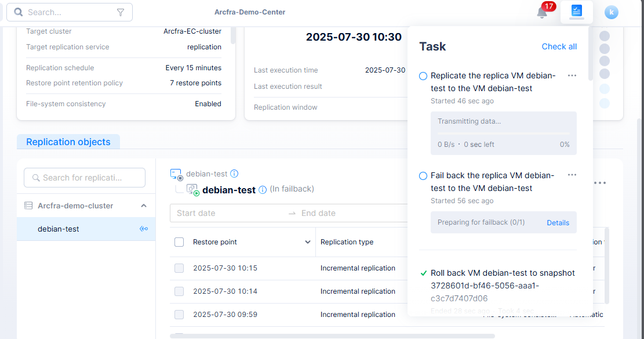
Task: Open more options for Replicate task
Action: tap(572, 76)
